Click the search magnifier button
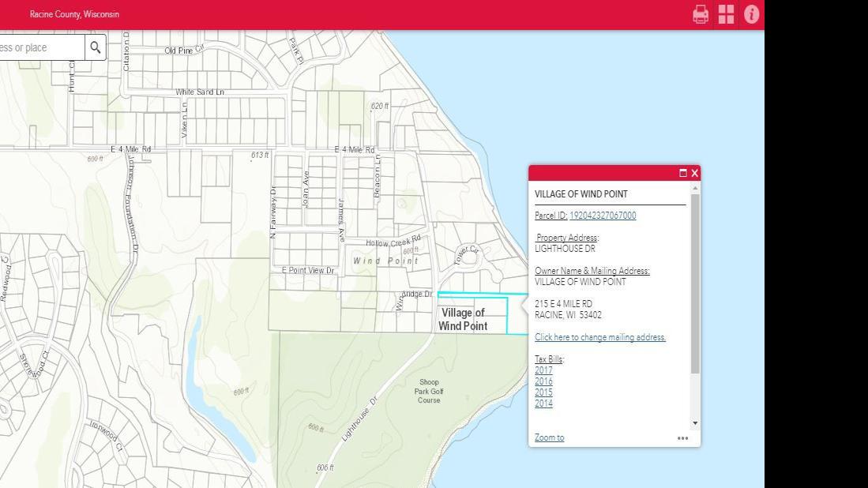 click(x=96, y=47)
